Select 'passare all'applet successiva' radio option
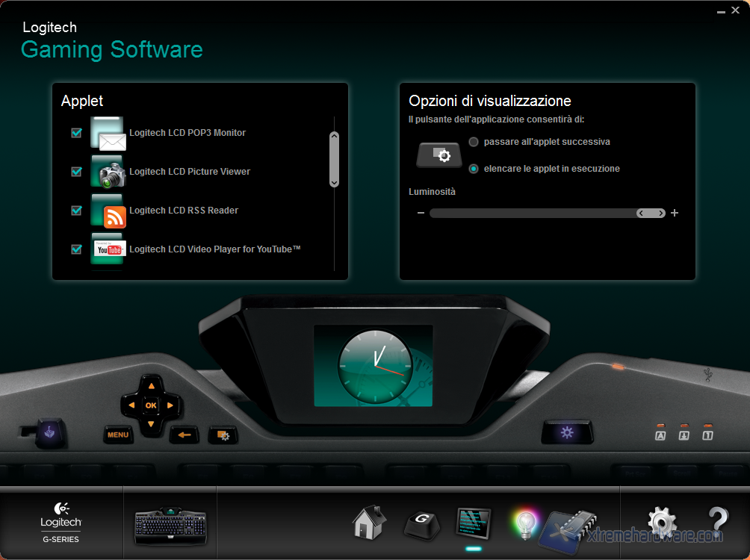 coord(474,142)
